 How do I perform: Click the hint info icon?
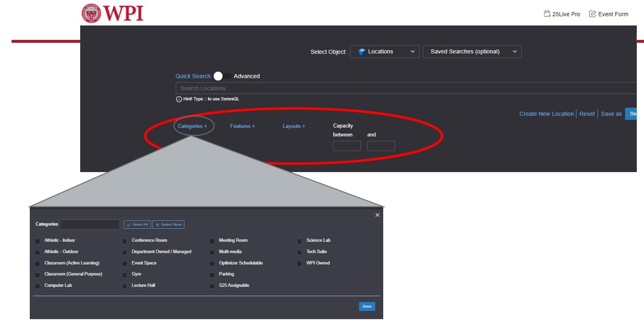(x=179, y=99)
